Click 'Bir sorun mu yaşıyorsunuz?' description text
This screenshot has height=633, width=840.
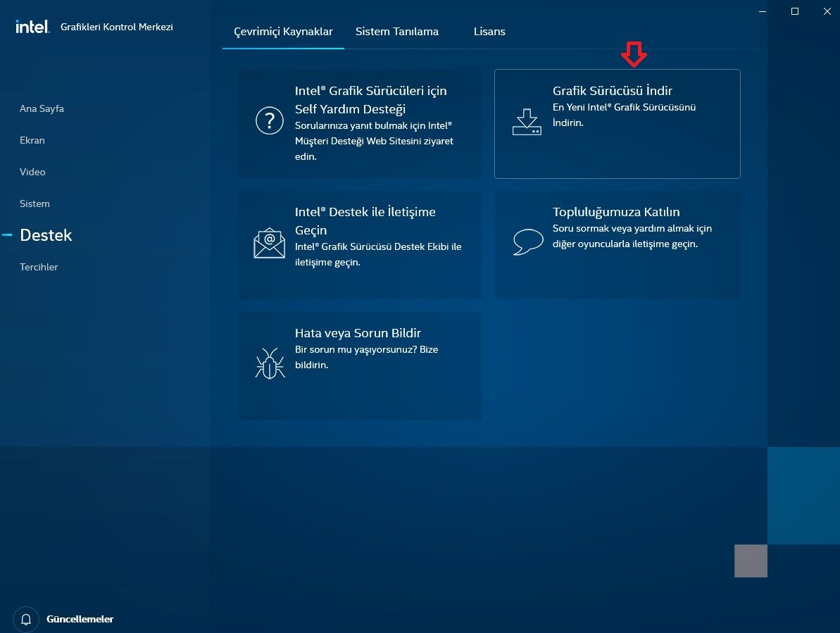coord(366,357)
